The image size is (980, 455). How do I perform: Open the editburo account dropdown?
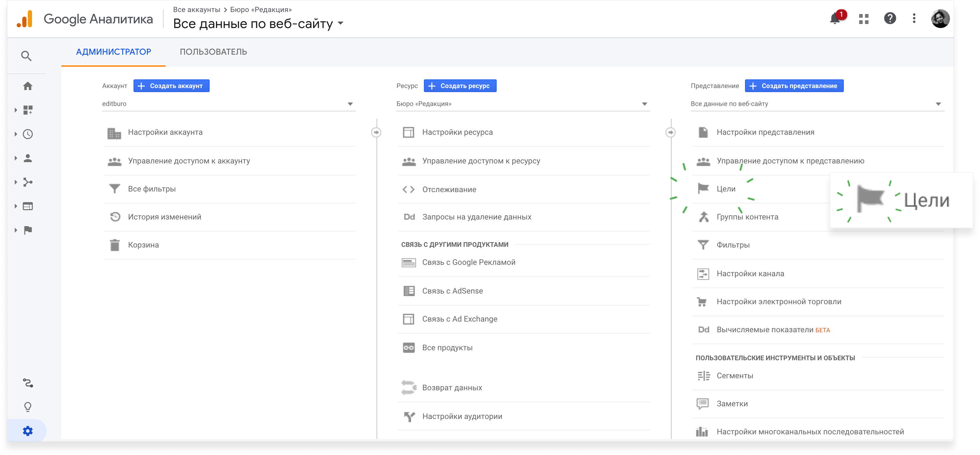click(229, 104)
